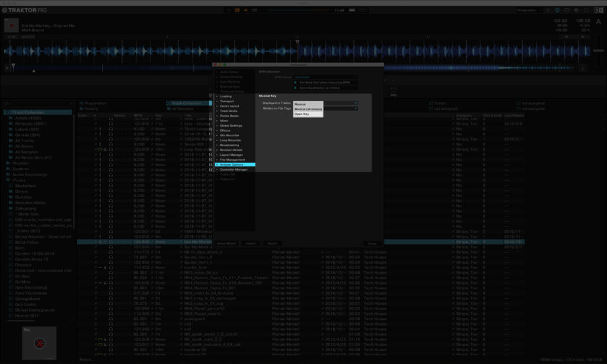Viewport: 607px width, 364px height.
Task: Select Explorer in browser tree
Action: tap(21, 169)
